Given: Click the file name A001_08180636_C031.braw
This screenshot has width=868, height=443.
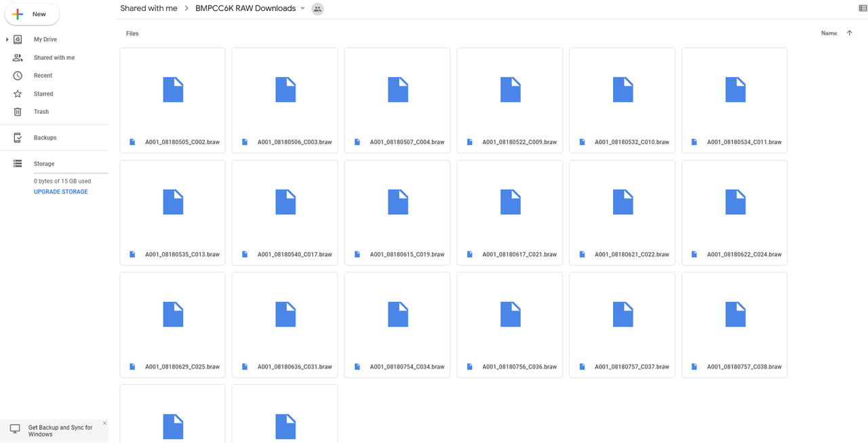Looking at the screenshot, I should point(295,367).
